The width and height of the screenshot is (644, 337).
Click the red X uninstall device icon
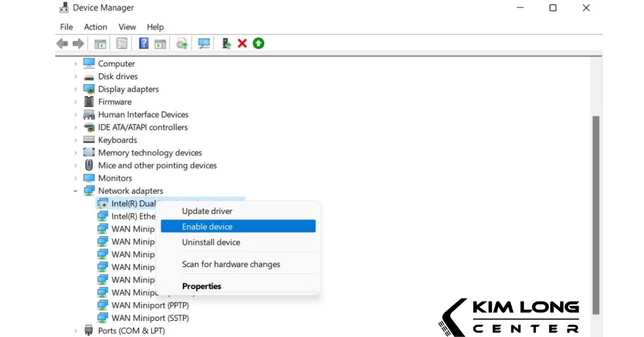[x=242, y=43]
